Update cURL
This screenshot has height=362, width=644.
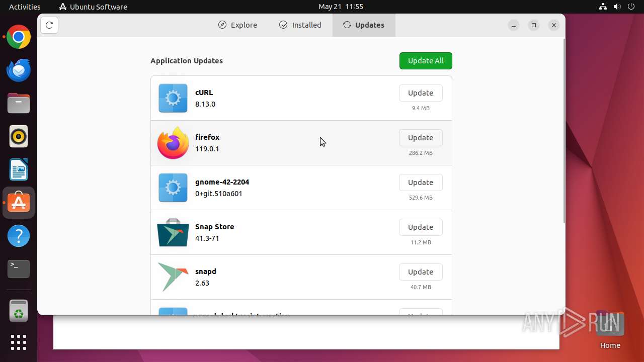coord(421,93)
